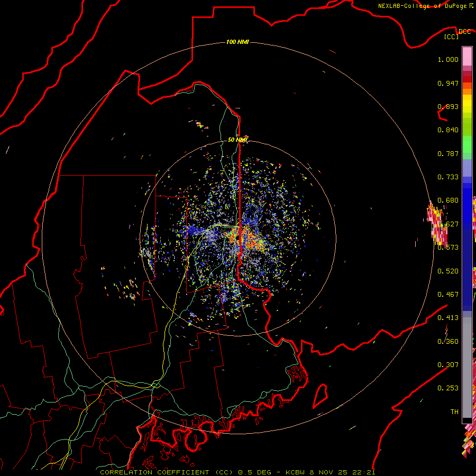Click the Correlation Coefficient caption at the bottom

click(x=237, y=472)
